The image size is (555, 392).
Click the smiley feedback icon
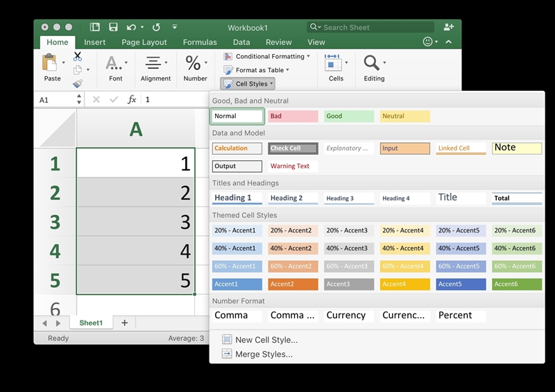(427, 42)
